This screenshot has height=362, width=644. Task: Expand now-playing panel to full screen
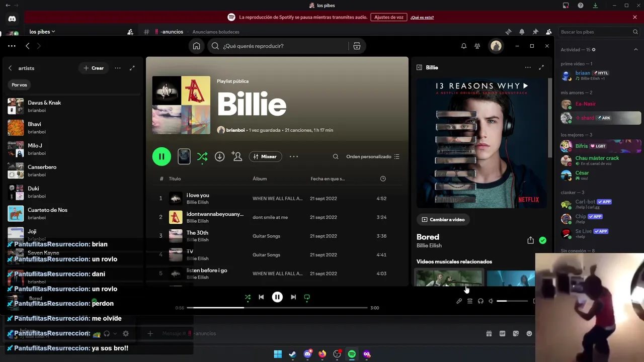pos(541,67)
